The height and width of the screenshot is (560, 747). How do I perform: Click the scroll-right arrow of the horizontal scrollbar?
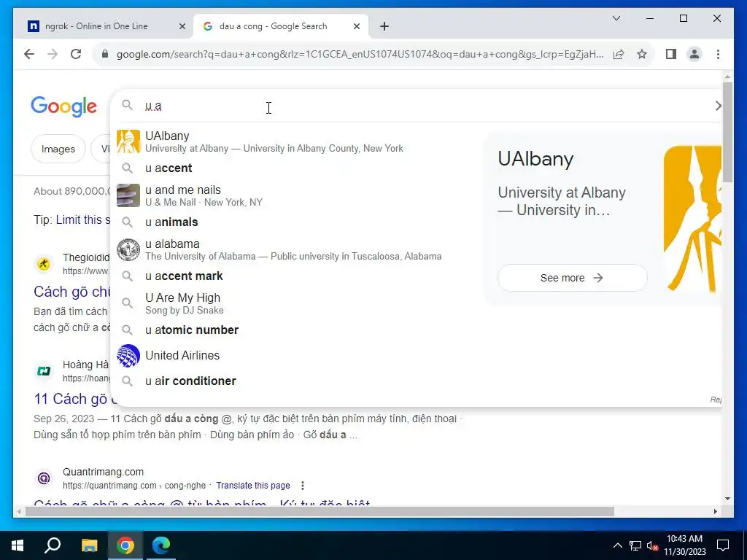[715, 511]
